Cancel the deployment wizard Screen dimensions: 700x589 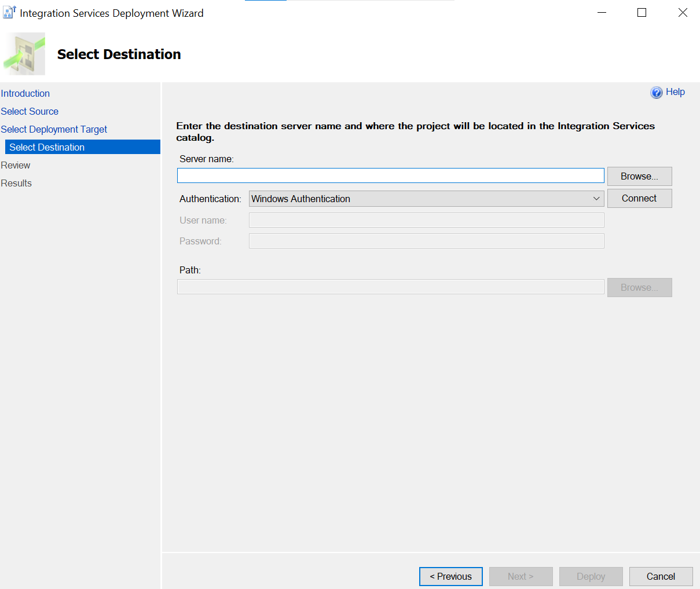[661, 576]
